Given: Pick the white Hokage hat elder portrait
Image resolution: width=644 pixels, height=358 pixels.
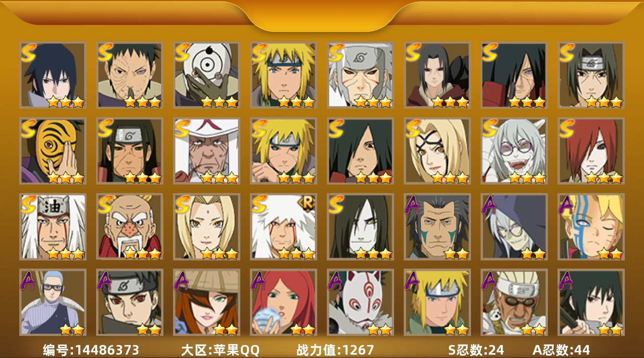Looking at the screenshot, I should click(206, 151).
